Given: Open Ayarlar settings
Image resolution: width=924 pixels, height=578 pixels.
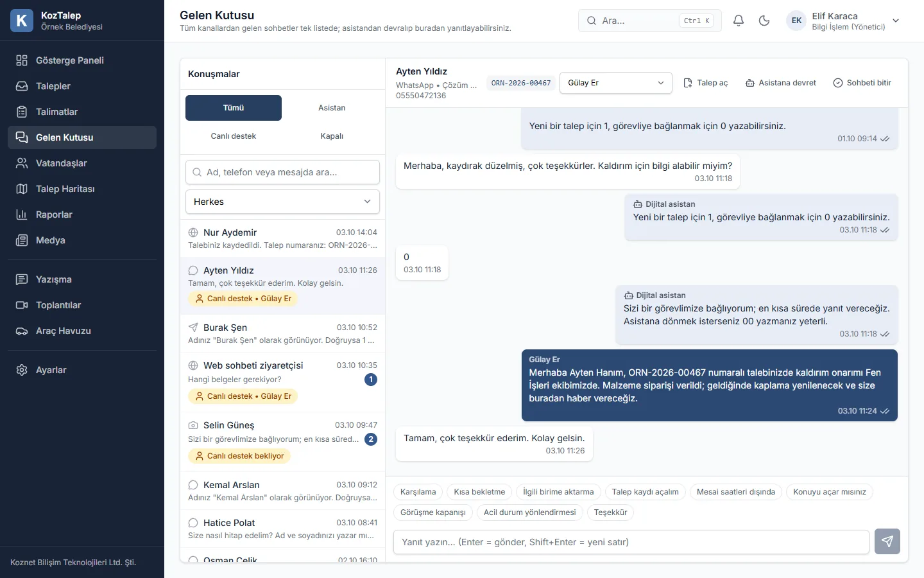Looking at the screenshot, I should click(x=82, y=370).
